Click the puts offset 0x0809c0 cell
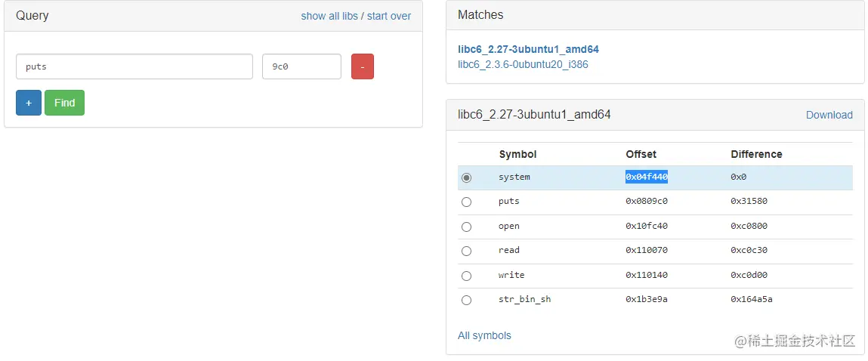Screen dimensions: 868x361 coord(646,202)
